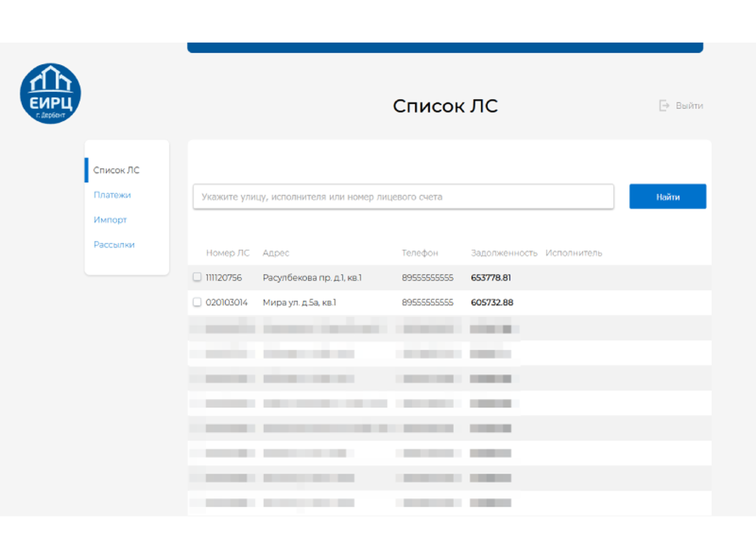Screen dimensions: 756x558
Task: Click the Исполнитель column header
Action: (574, 253)
